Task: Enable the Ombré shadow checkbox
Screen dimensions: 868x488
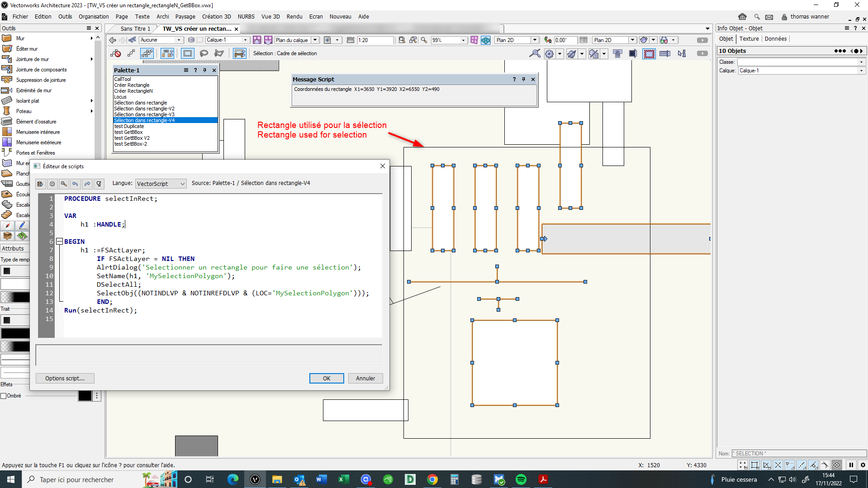Action: [x=4, y=396]
